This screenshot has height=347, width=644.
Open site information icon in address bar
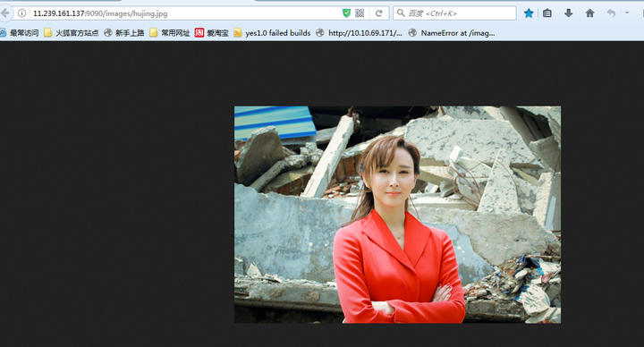pyautogui.click(x=22, y=13)
